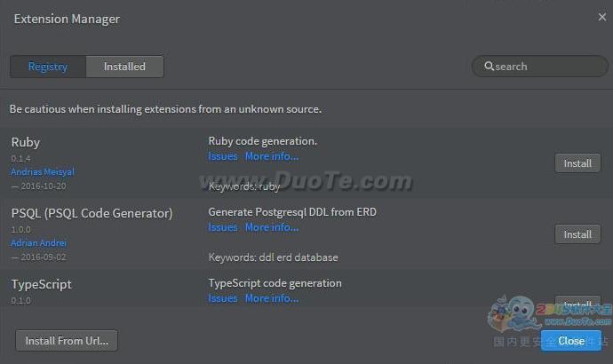Open More info for Ruby extension
The height and width of the screenshot is (364, 613).
[x=272, y=156]
